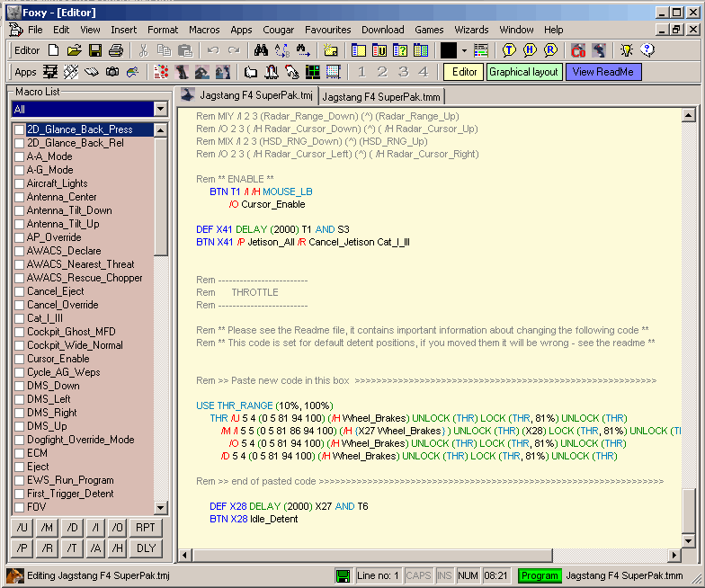Open the Cougar menu
The image size is (705, 588).
point(280,30)
